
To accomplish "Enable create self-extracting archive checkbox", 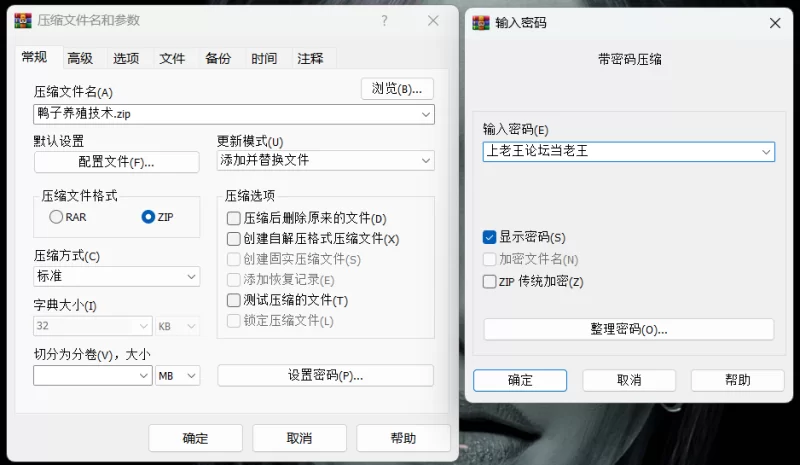I will (x=234, y=239).
